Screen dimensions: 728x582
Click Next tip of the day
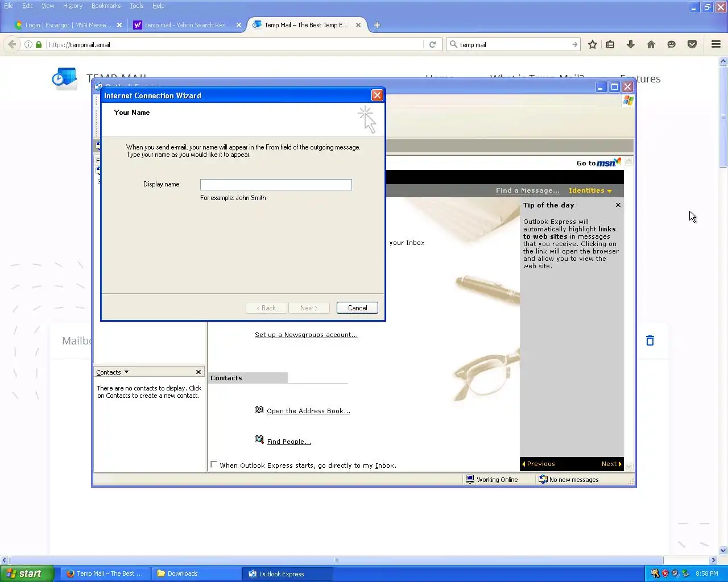[x=611, y=464]
